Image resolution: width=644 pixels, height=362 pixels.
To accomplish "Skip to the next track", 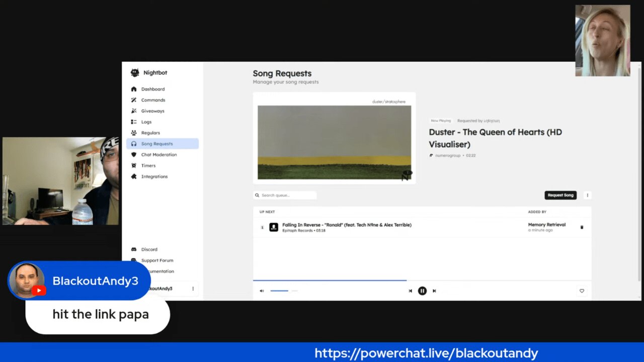I will click(434, 291).
